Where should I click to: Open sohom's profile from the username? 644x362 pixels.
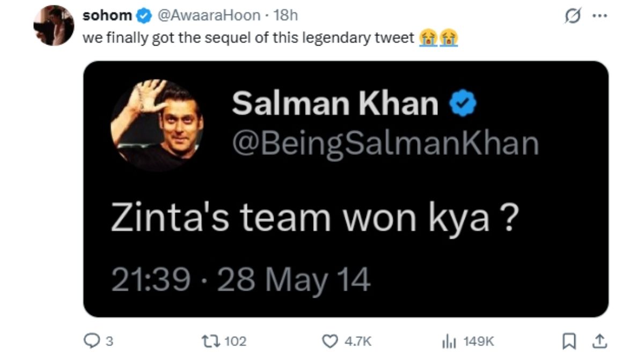107,16
